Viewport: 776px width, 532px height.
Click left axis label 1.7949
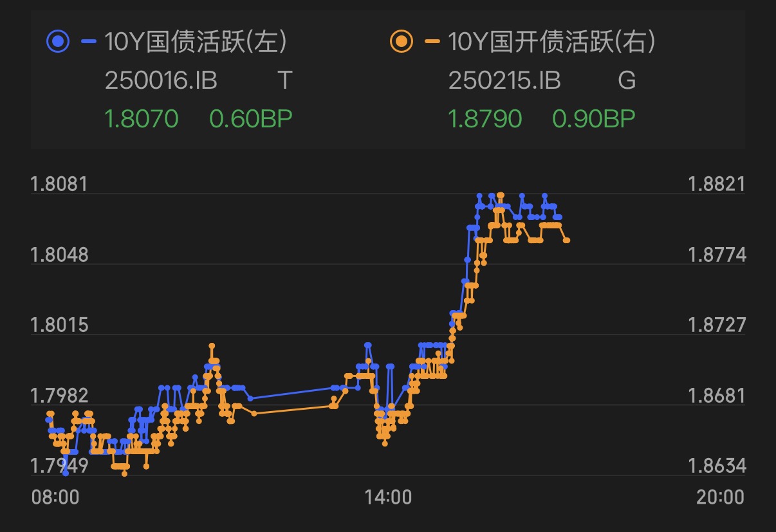59,466
